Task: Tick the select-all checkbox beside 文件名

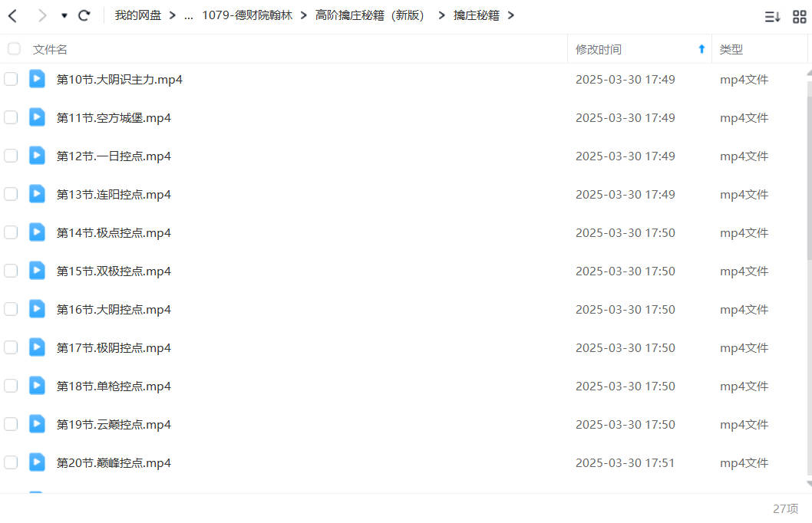Action: (14, 49)
